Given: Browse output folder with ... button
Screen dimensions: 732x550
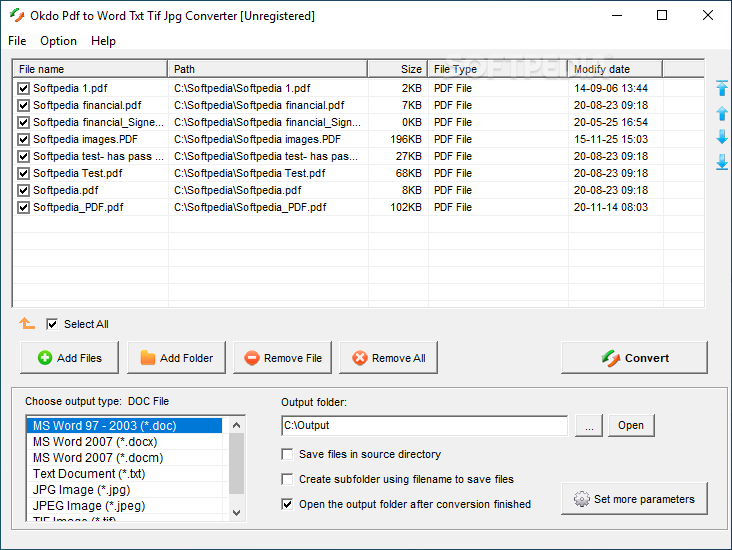Looking at the screenshot, I should (x=589, y=425).
